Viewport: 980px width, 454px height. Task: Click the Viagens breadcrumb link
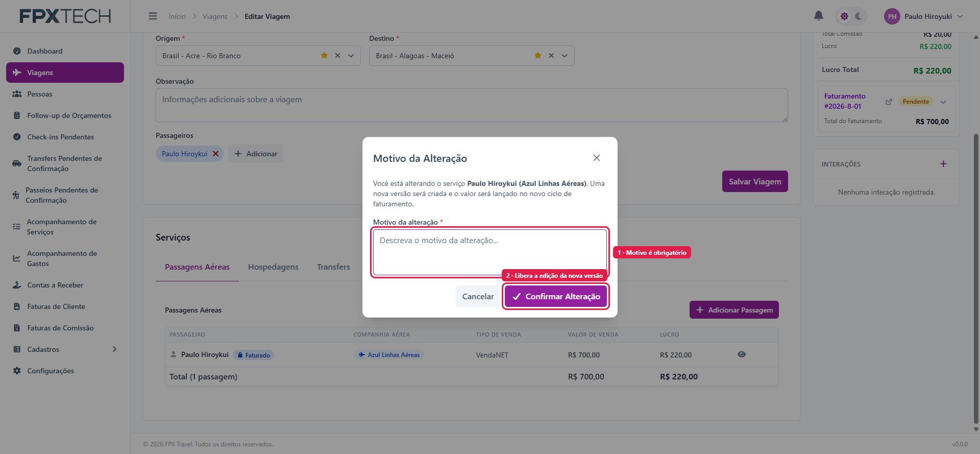point(215,16)
